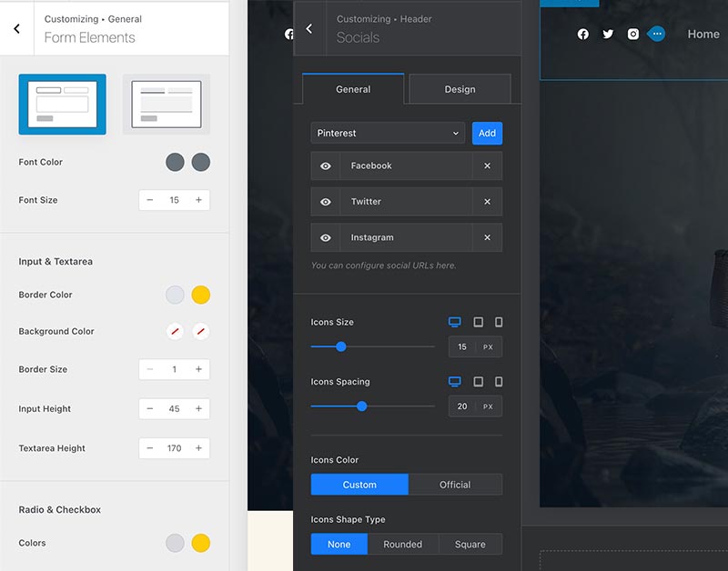Viewport: 728px width, 571px height.
Task: Toggle Twitter visibility eye icon
Action: point(326,202)
